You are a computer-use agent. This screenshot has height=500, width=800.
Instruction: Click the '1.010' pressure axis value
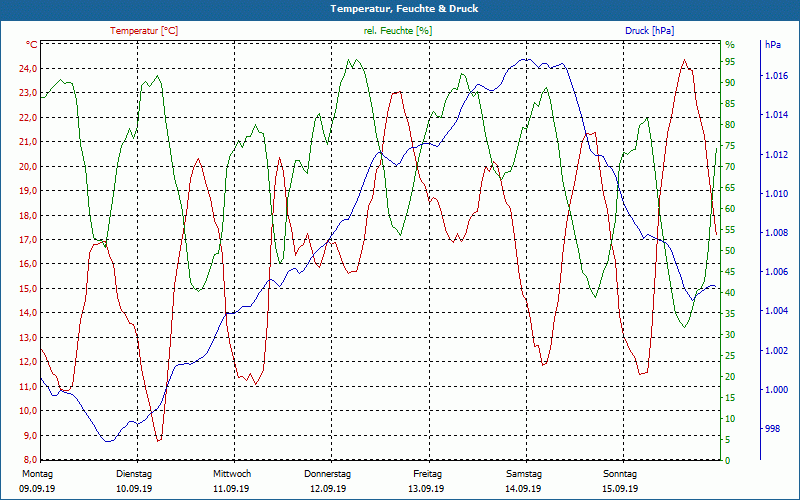tap(776, 193)
